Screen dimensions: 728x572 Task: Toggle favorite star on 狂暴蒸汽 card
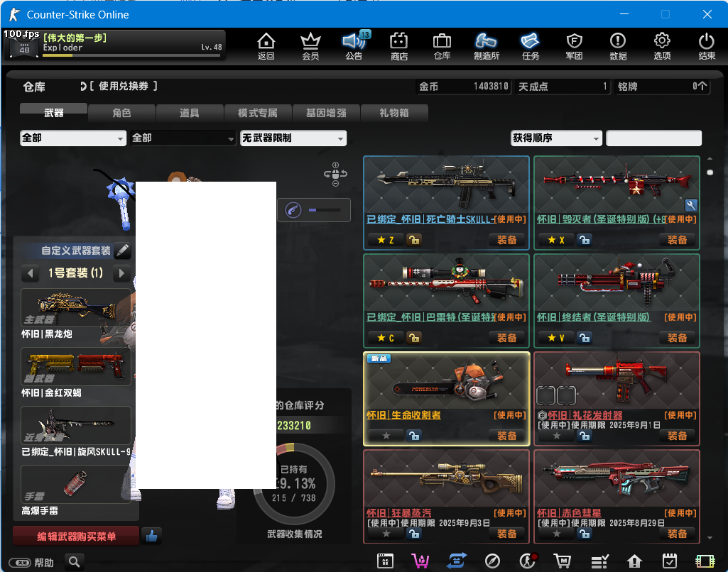[x=386, y=534]
